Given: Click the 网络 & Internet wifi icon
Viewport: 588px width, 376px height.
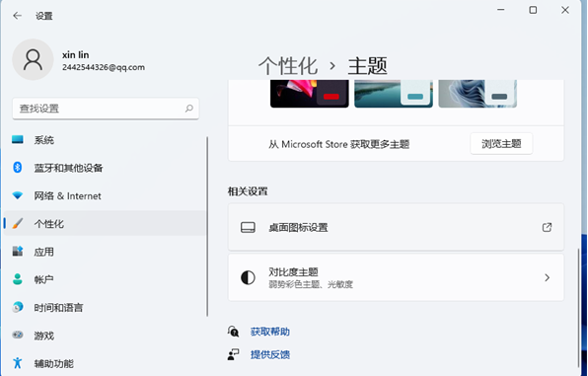Looking at the screenshot, I should (x=17, y=195).
